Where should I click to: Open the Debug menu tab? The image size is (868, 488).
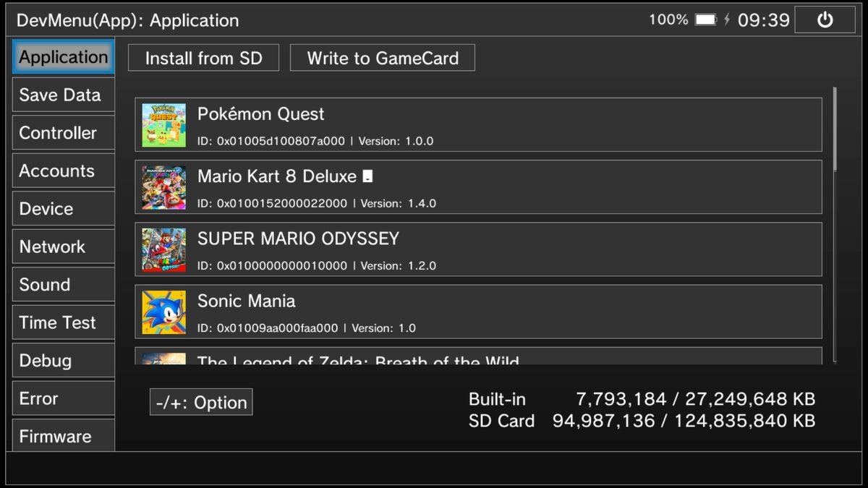click(x=63, y=360)
